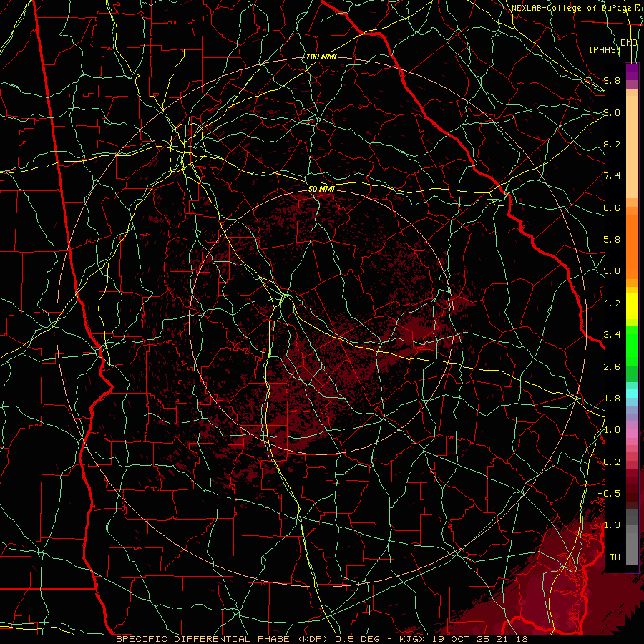Click the -1.3 value on the color scale
Screen dimensions: 644x644
(609, 525)
